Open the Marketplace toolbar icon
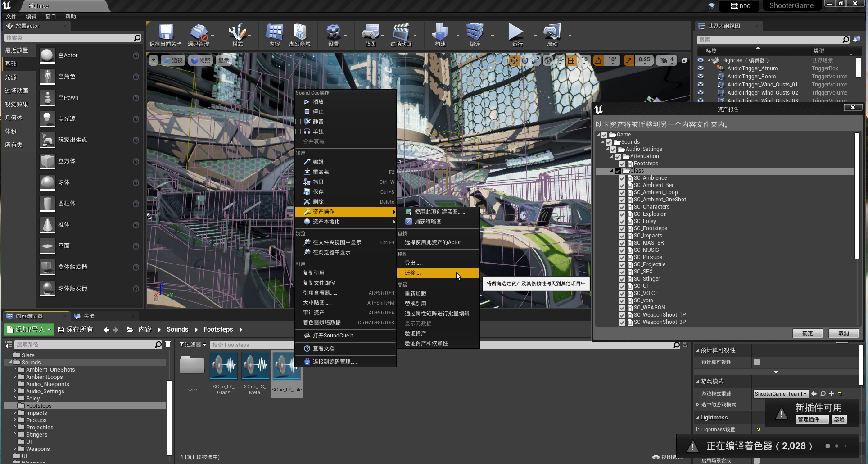 pos(299,32)
